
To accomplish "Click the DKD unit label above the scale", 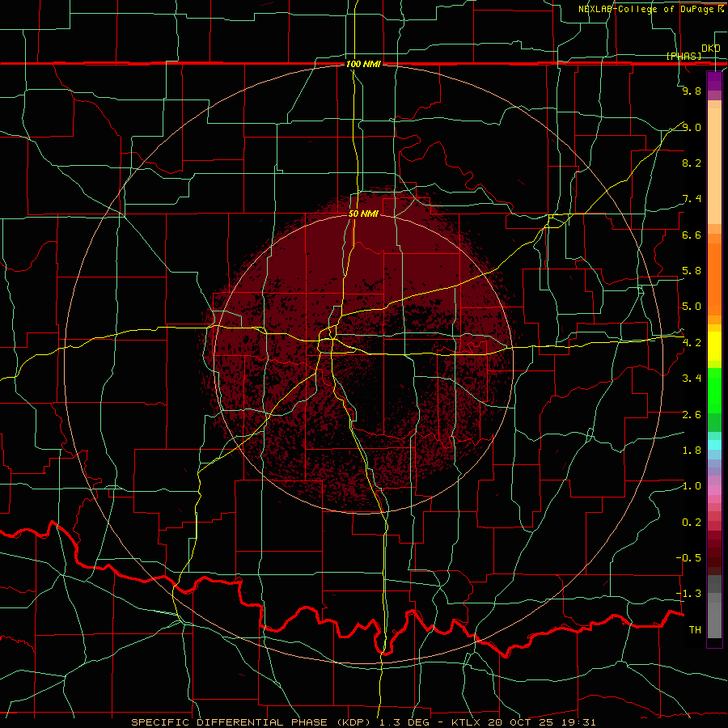I will pos(710,48).
